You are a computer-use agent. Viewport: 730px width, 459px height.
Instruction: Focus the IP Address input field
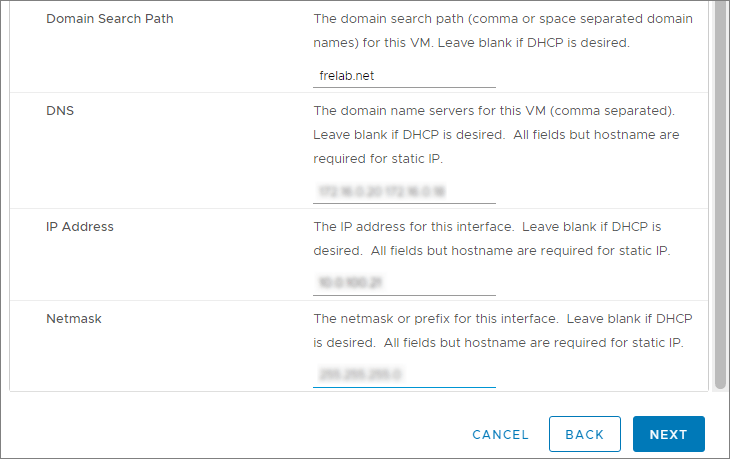(x=404, y=284)
